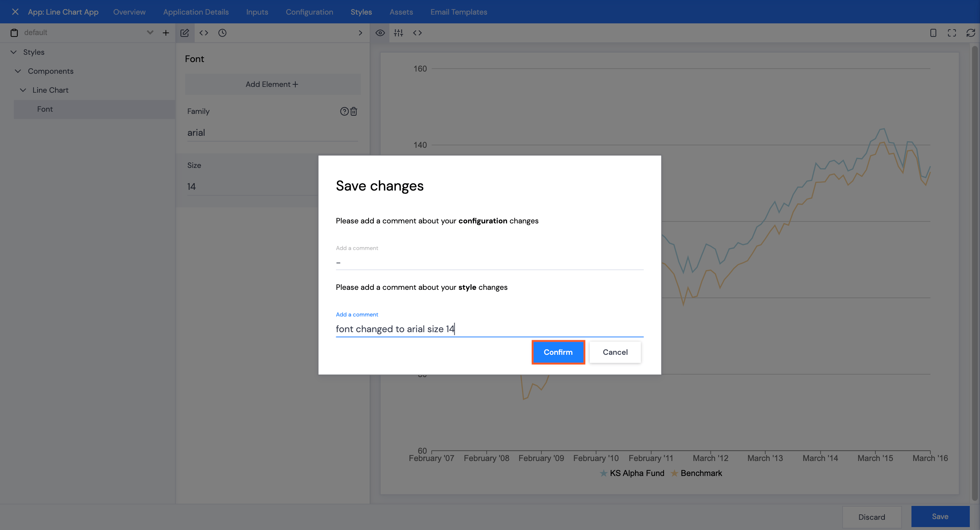The image size is (980, 530).
Task: Discard the pending changes
Action: [x=872, y=516]
